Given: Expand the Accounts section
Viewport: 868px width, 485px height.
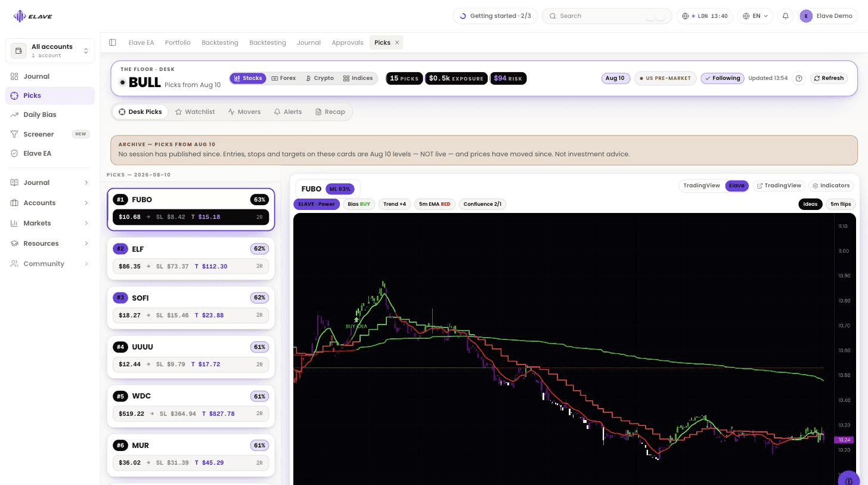Looking at the screenshot, I should [50, 203].
